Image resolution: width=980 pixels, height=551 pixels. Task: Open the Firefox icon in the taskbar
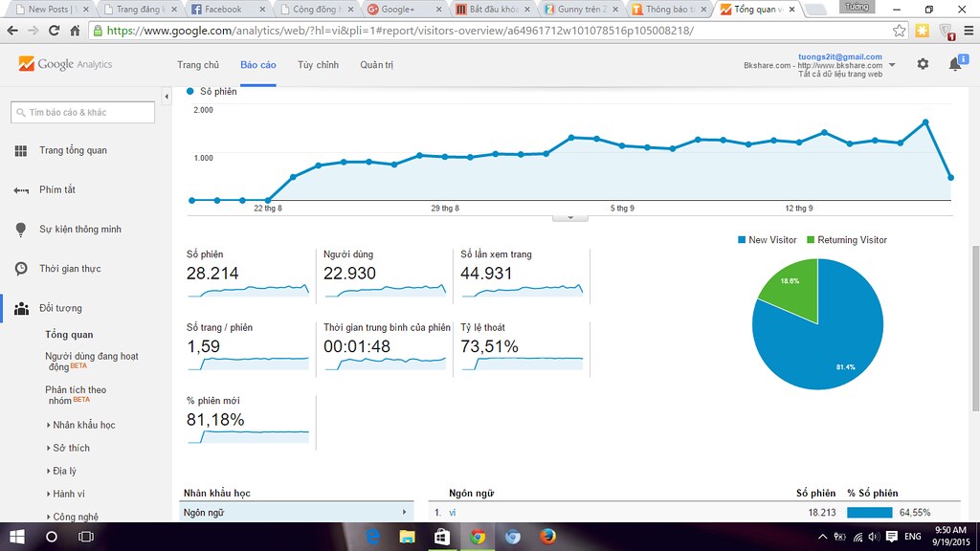547,537
